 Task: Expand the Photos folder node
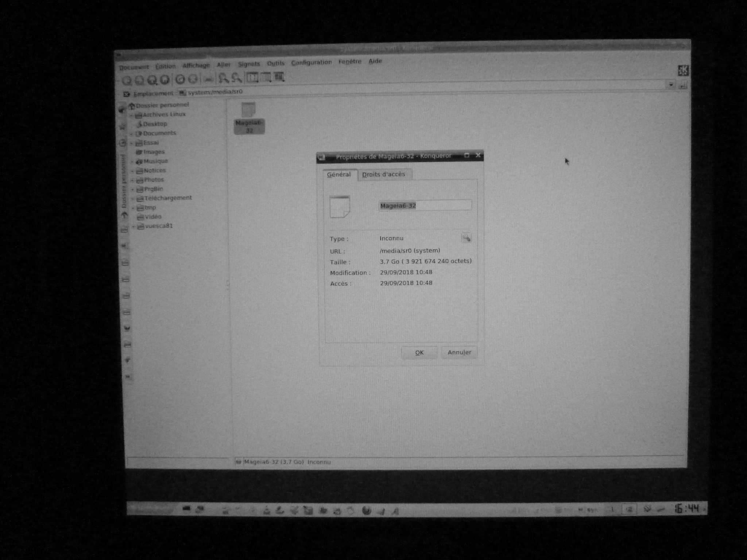coord(133,180)
